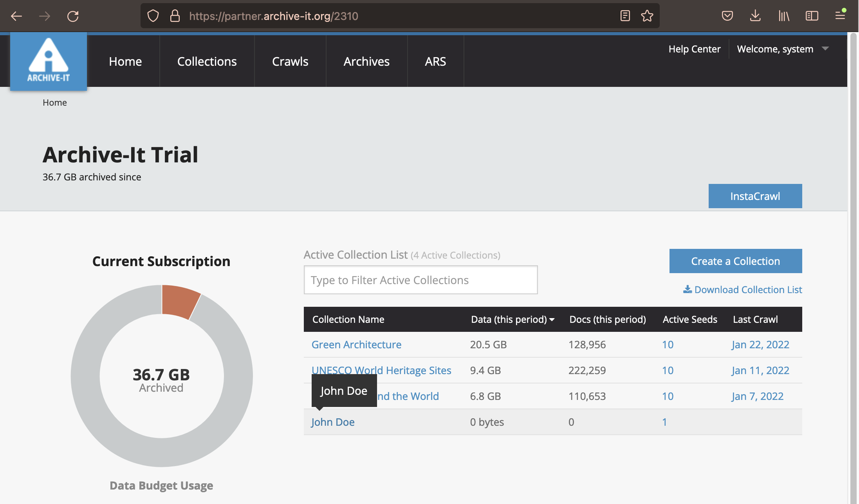The width and height of the screenshot is (859, 504).
Task: Open the Pocket save icon
Action: (727, 16)
